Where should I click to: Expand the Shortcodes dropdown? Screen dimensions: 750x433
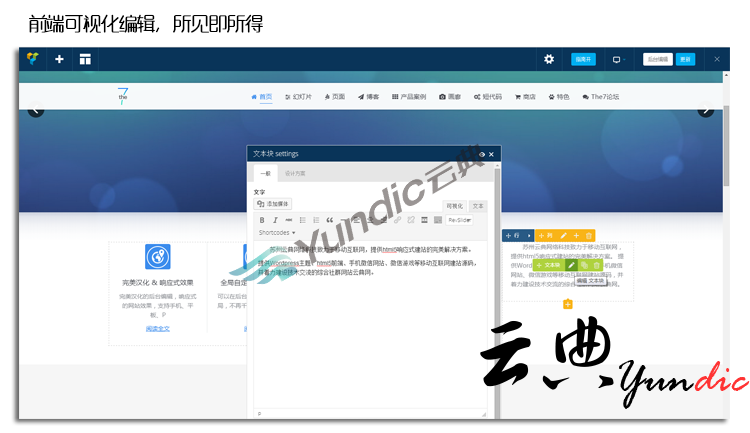[x=277, y=233]
